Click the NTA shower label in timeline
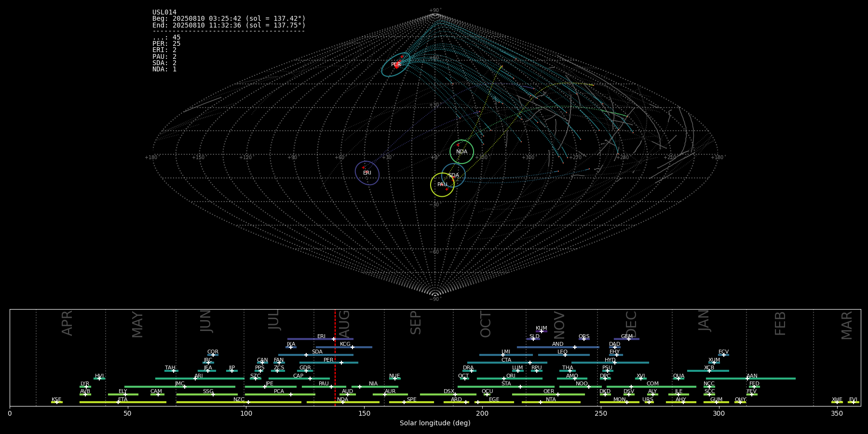The width and height of the screenshot is (868, 434). pos(551,400)
